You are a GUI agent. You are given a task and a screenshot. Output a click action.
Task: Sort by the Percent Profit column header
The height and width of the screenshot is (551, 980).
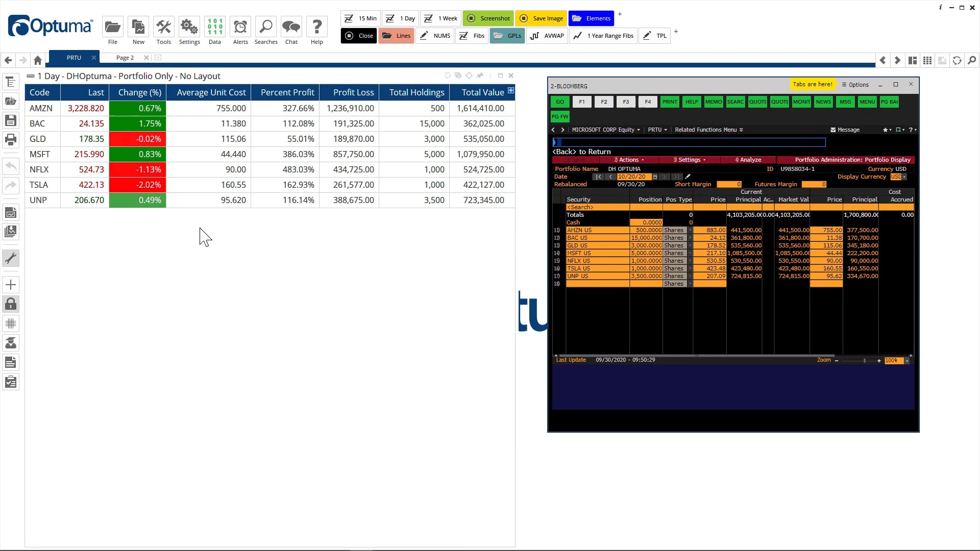pyautogui.click(x=285, y=92)
